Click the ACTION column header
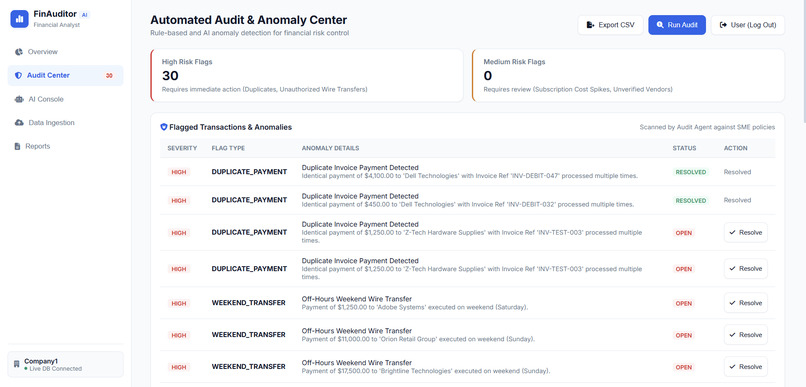The width and height of the screenshot is (806, 387). (x=736, y=148)
